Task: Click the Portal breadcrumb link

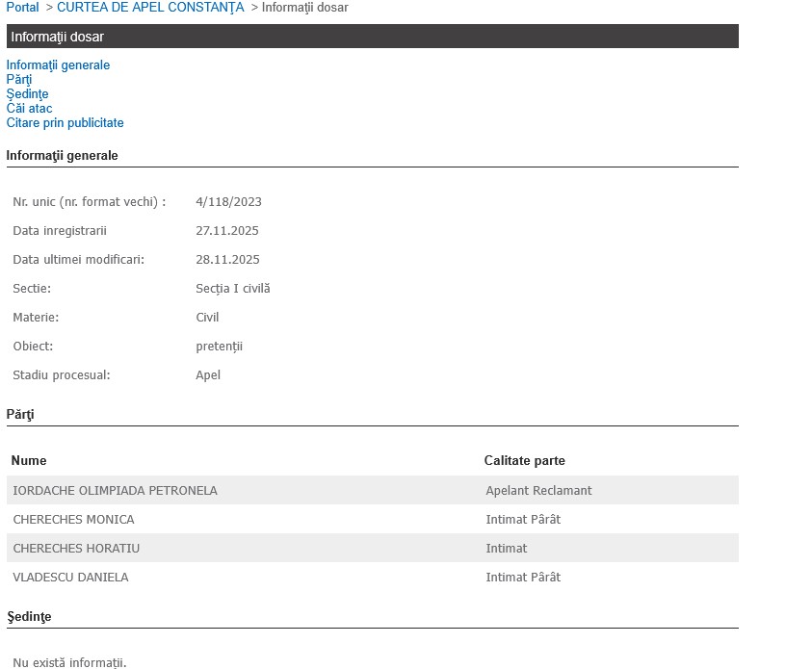Action: pos(22,8)
